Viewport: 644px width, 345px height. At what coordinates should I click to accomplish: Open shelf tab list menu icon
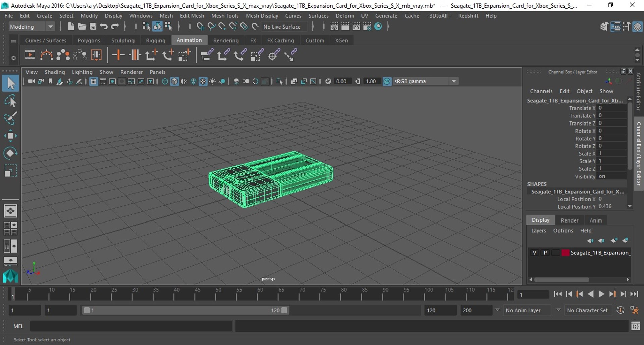tap(13, 41)
